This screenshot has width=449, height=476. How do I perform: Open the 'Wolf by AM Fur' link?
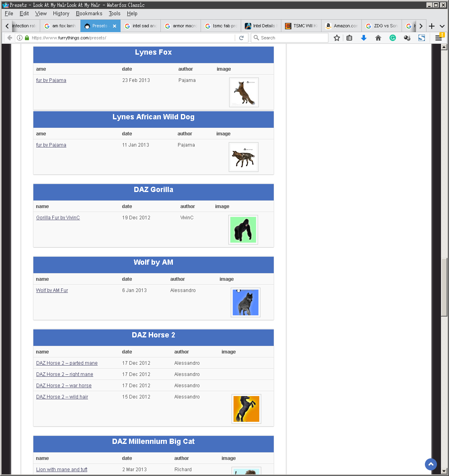point(52,290)
